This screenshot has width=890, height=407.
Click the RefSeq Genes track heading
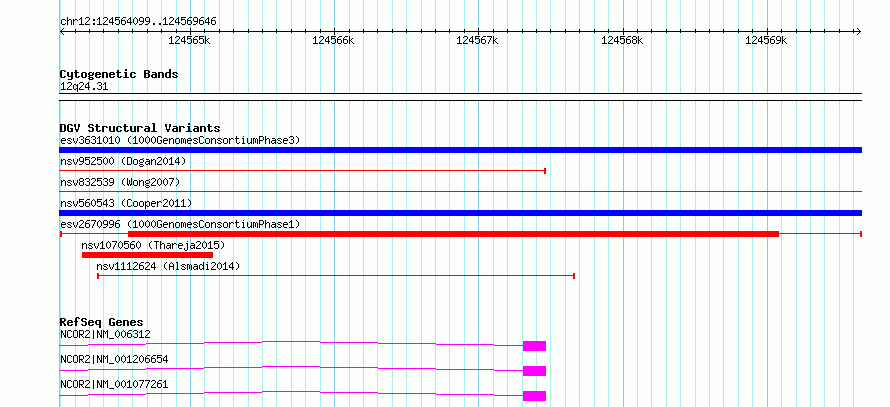click(102, 322)
